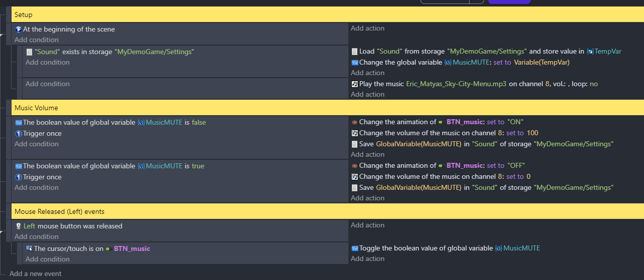644x280 pixels.
Task: Click the 'Variable(TempVar)' expression
Action: coord(542,63)
